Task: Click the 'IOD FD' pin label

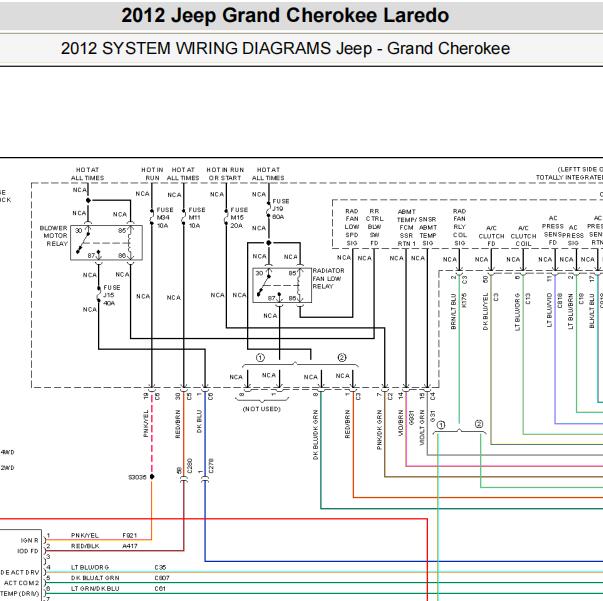Action: pos(28,551)
